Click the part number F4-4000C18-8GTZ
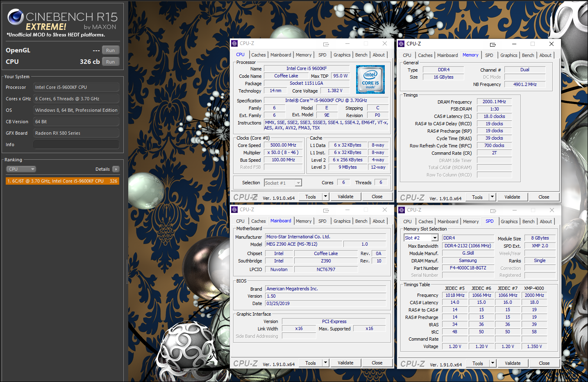This screenshot has width=588, height=382. 468,268
